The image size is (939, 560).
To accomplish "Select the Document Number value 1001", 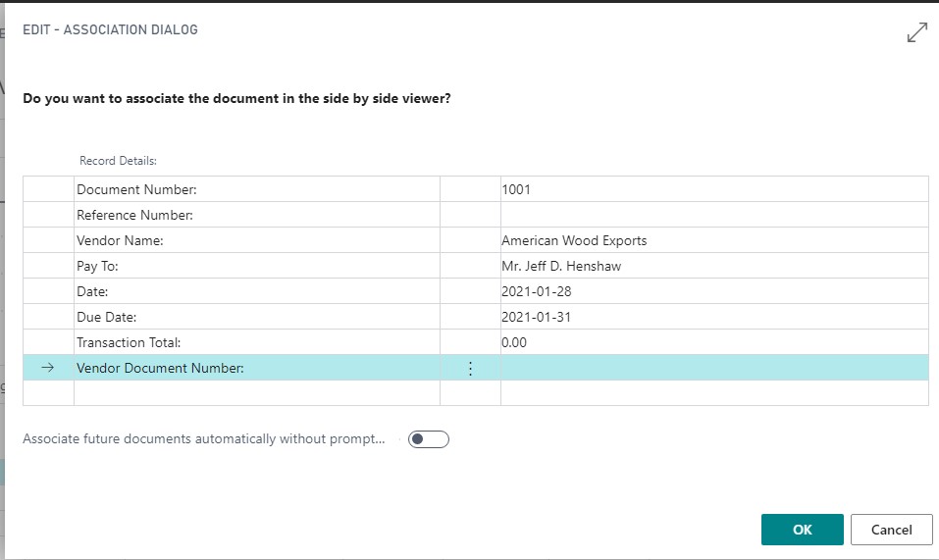I will (x=516, y=189).
